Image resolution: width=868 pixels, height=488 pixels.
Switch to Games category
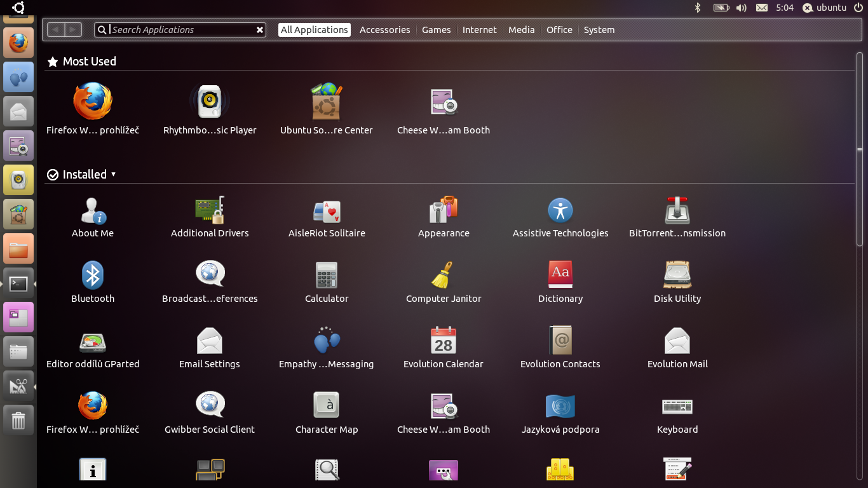[437, 30]
